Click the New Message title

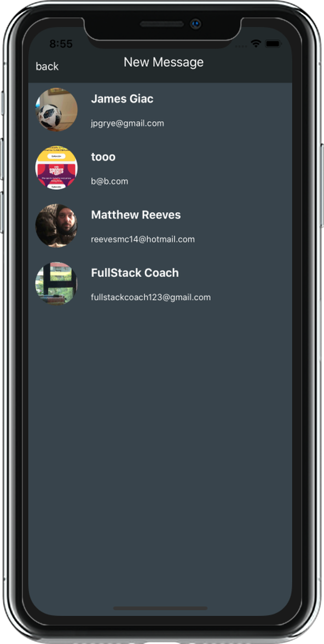tap(164, 62)
